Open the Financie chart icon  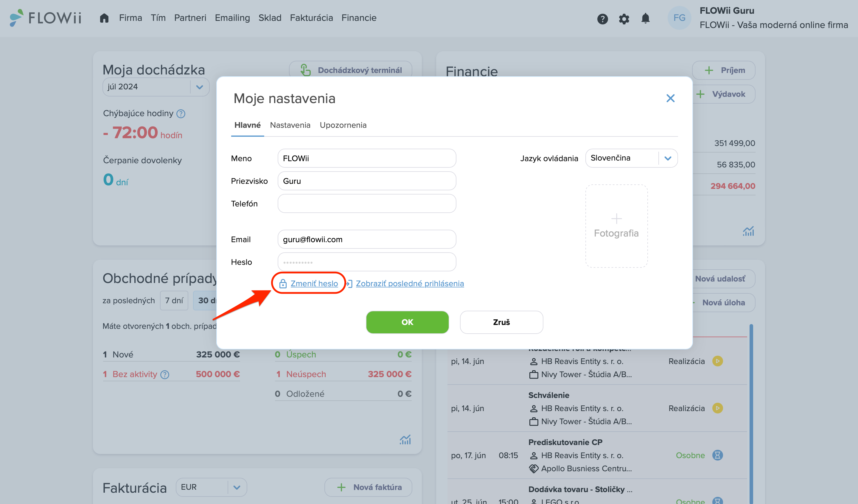(x=748, y=231)
